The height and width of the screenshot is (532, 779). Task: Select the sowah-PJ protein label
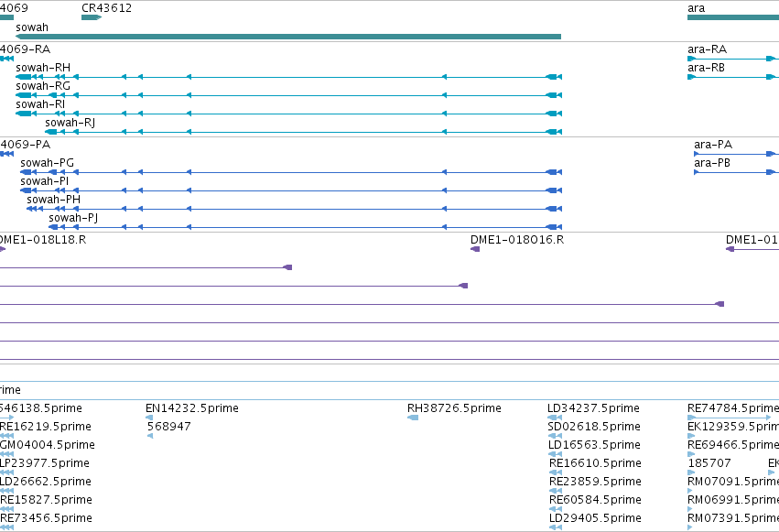tap(73, 218)
